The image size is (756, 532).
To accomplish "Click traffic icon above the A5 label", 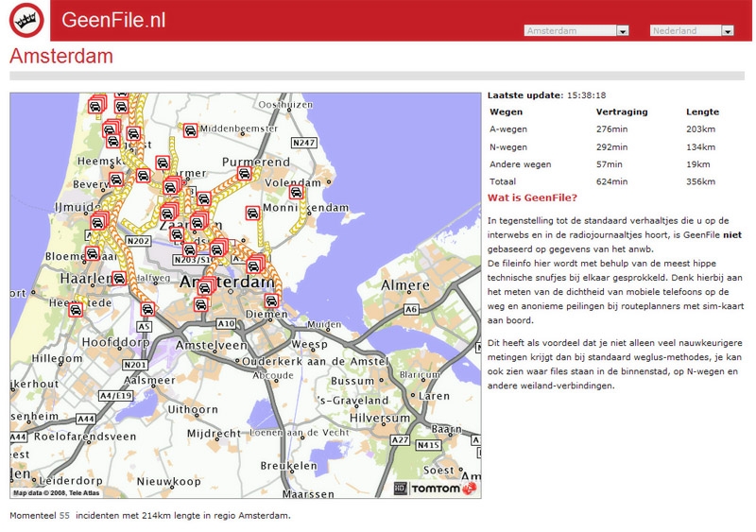I will click(x=147, y=309).
